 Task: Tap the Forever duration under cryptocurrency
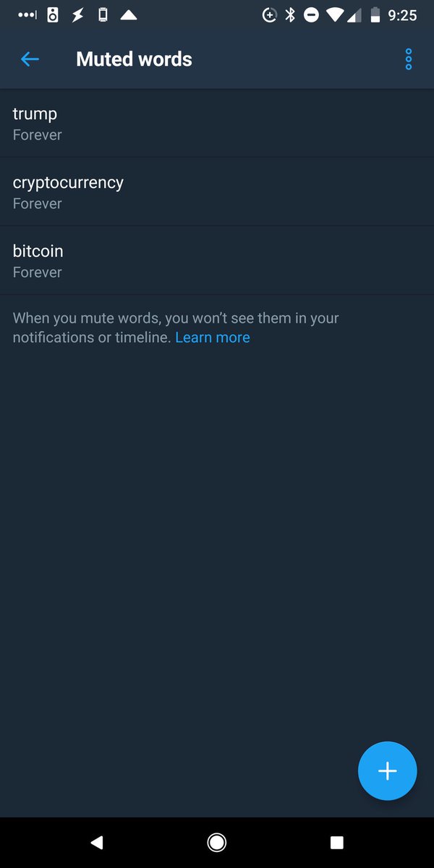pyautogui.click(x=38, y=204)
